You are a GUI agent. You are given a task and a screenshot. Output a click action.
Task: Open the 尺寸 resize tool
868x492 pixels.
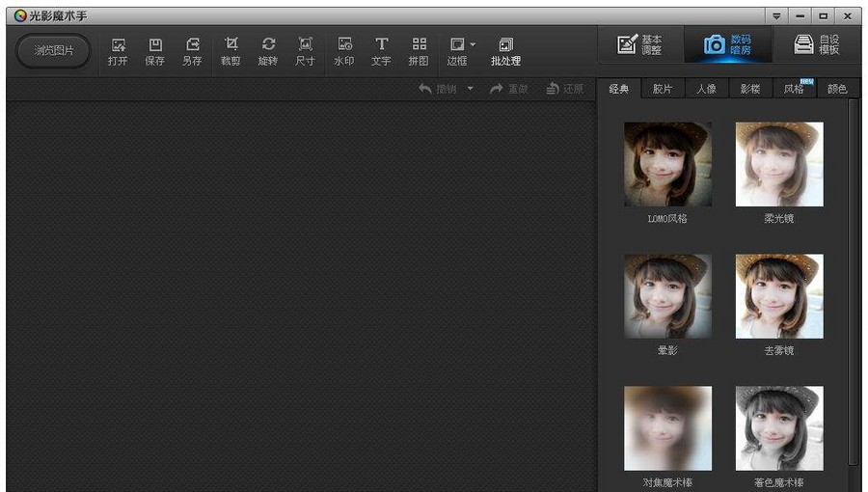click(x=305, y=52)
